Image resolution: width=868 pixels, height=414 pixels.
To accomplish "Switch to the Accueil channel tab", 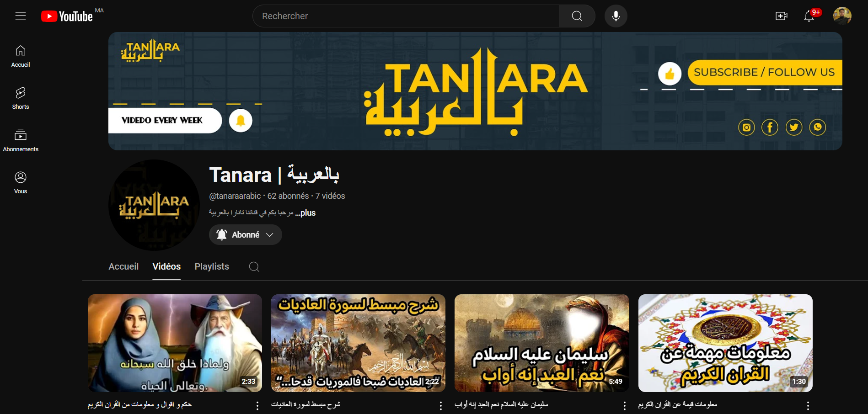I will [123, 267].
